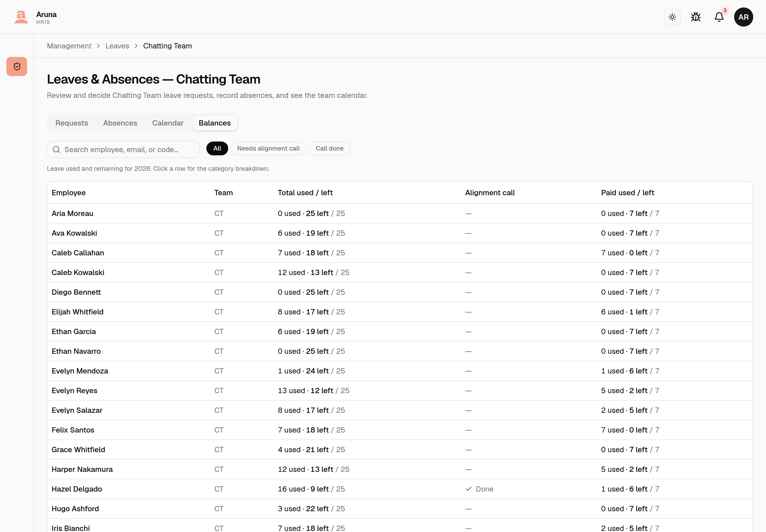Click the Total used / left header
Screen dimensions: 766x532
click(305, 193)
